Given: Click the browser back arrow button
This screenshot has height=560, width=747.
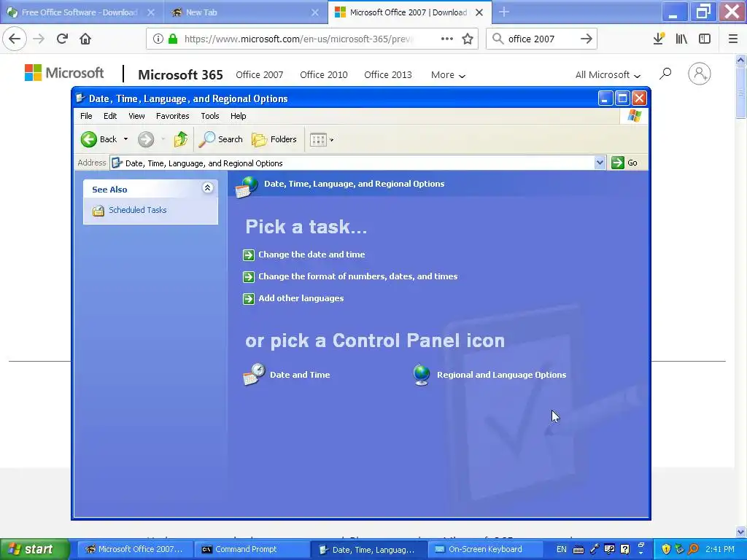Looking at the screenshot, I should tap(15, 39).
